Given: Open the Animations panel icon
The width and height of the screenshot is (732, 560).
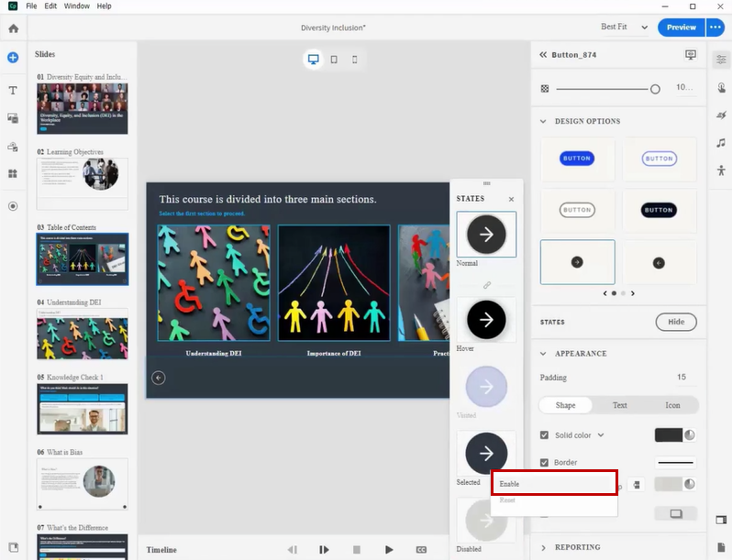Looking at the screenshot, I should point(721,115).
